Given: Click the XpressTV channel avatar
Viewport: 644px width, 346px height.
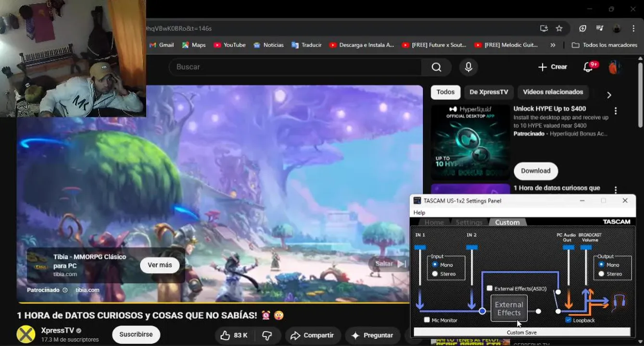Looking at the screenshot, I should (26, 334).
